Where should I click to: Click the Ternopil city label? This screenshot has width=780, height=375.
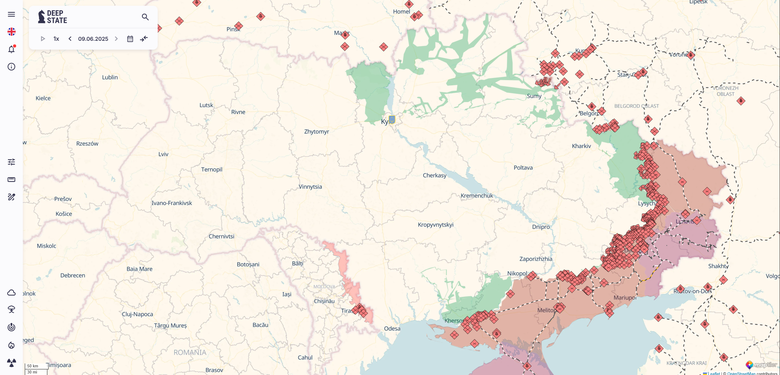tap(212, 170)
